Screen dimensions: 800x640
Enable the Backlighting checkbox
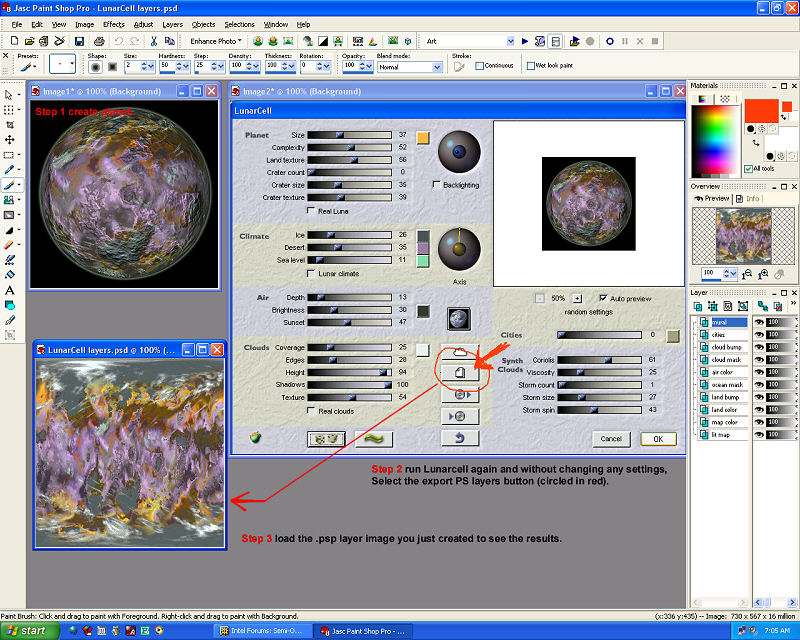pyautogui.click(x=436, y=185)
